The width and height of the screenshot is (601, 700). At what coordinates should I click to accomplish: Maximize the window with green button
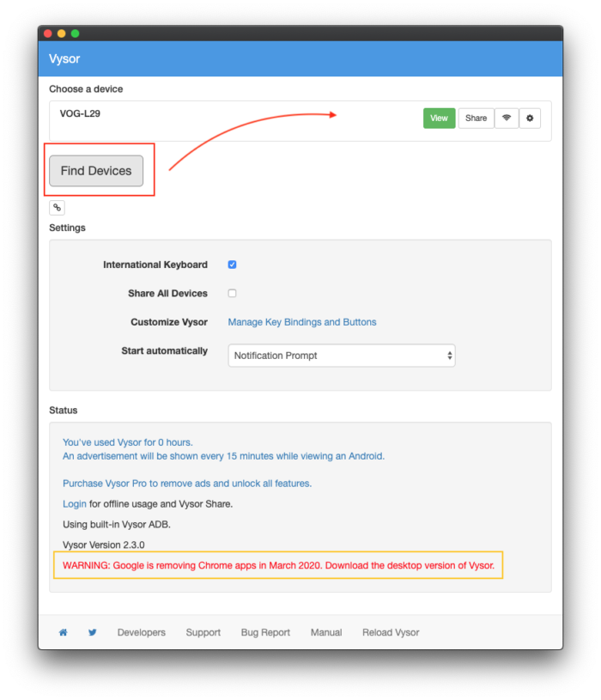coord(75,33)
